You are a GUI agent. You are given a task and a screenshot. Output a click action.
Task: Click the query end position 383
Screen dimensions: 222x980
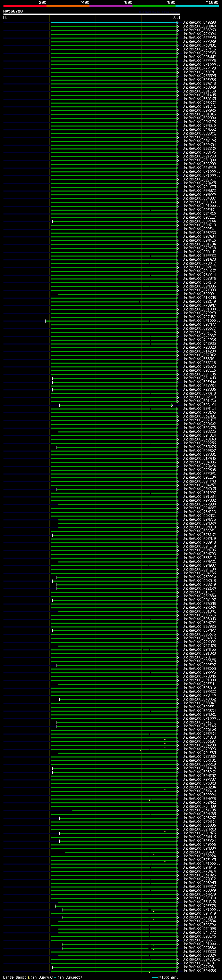(175, 17)
